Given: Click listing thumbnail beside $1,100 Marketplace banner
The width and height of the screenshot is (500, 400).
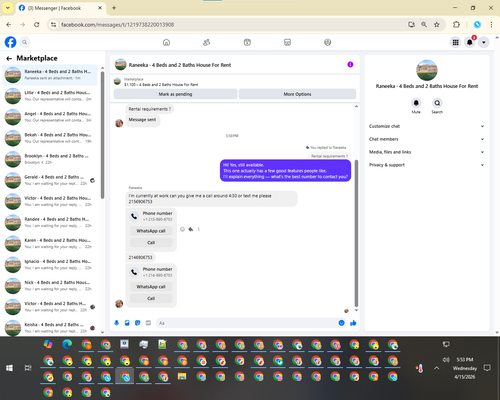Looking at the screenshot, I should 117,81.
